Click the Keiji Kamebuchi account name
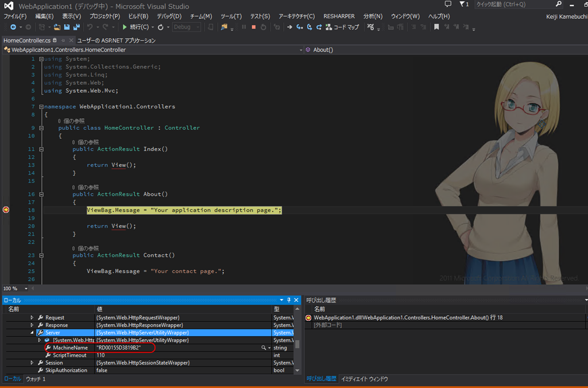 [x=566, y=16]
